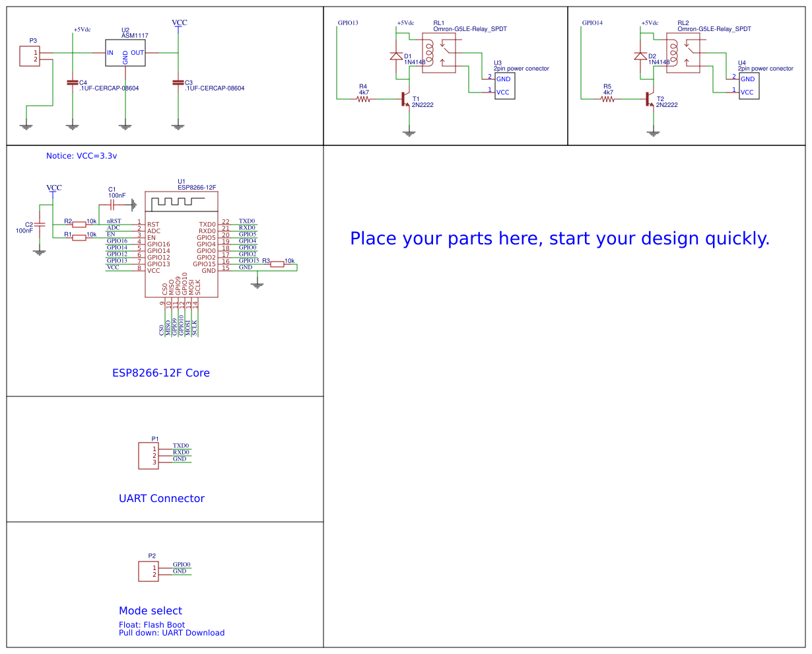Select ground symbol under transistor T1

(x=409, y=133)
